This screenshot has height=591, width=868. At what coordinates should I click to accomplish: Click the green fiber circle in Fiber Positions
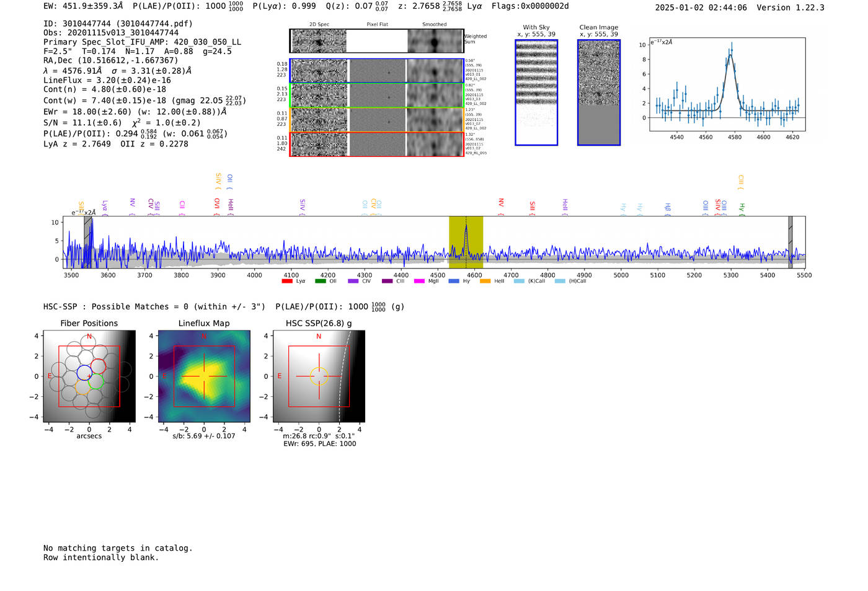point(95,381)
